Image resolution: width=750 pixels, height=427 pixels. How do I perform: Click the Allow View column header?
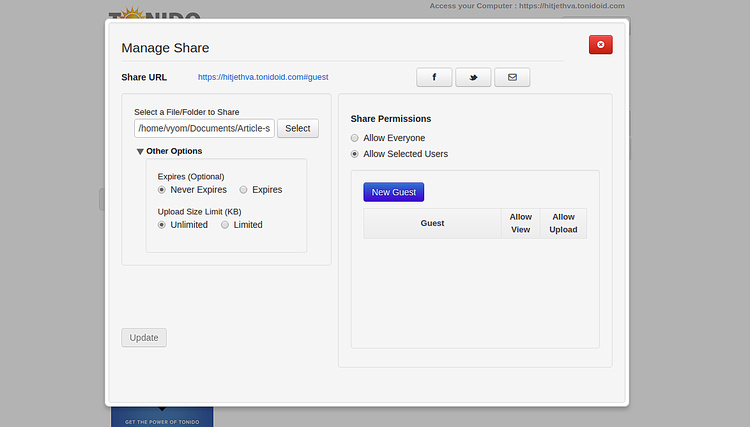520,223
